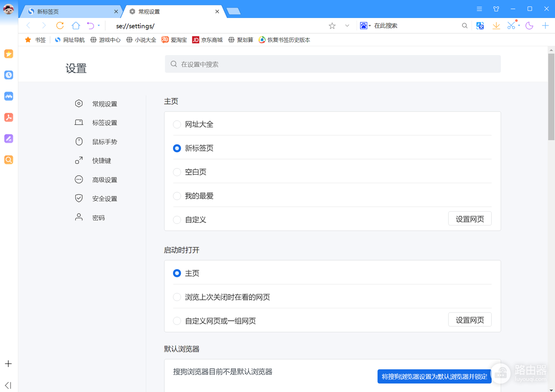This screenshot has width=555, height=392.
Task: Add a sidebar app with plus icon
Action: (8, 364)
